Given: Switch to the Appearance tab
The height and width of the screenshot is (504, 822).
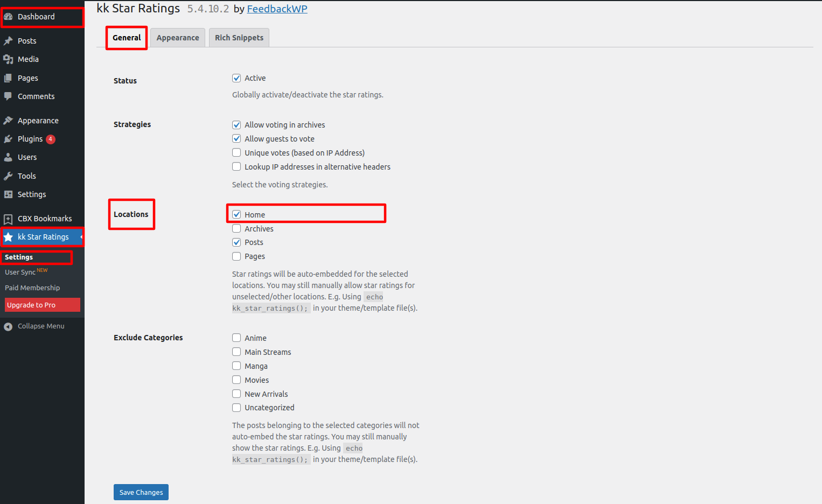Looking at the screenshot, I should 178,38.
